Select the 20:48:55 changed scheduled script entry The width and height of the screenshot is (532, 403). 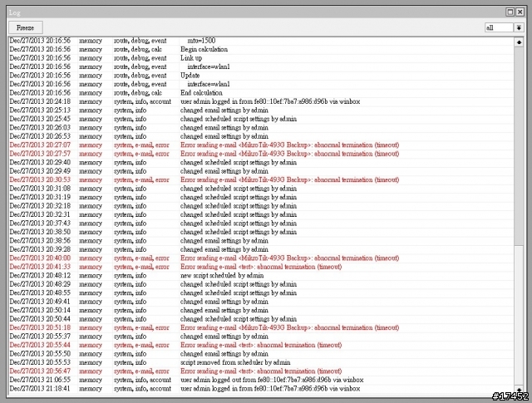[261, 293]
